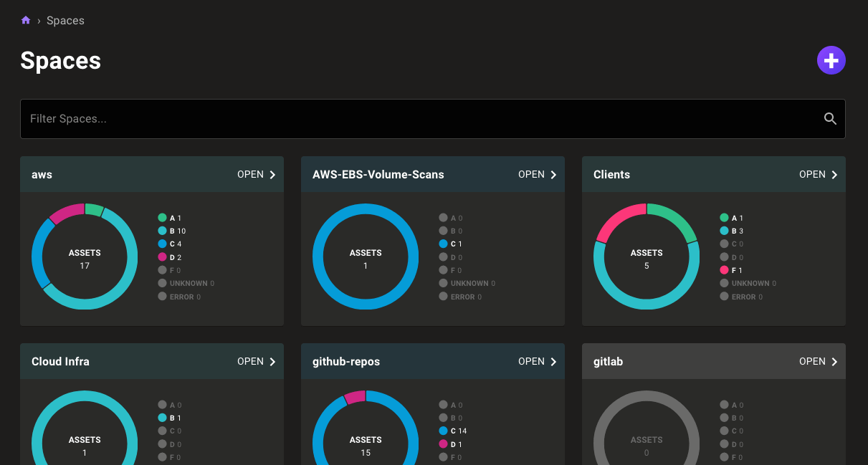Click the donut chart for the aws space
The width and height of the screenshot is (868, 465).
coord(85,257)
